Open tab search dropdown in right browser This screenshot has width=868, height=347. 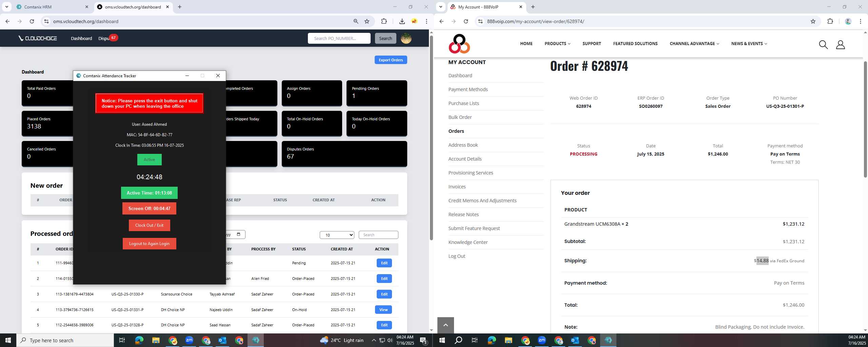tap(440, 7)
